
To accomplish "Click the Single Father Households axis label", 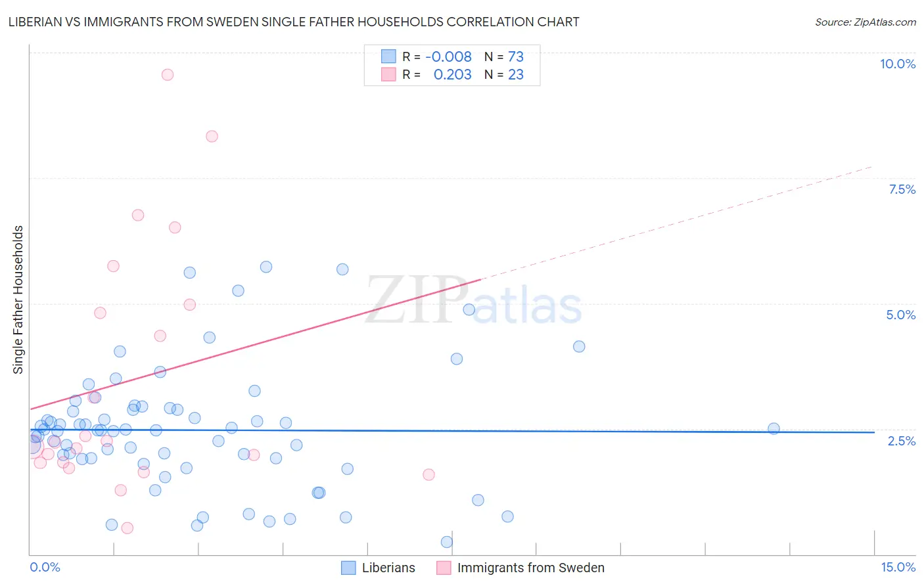I will pos(18,300).
